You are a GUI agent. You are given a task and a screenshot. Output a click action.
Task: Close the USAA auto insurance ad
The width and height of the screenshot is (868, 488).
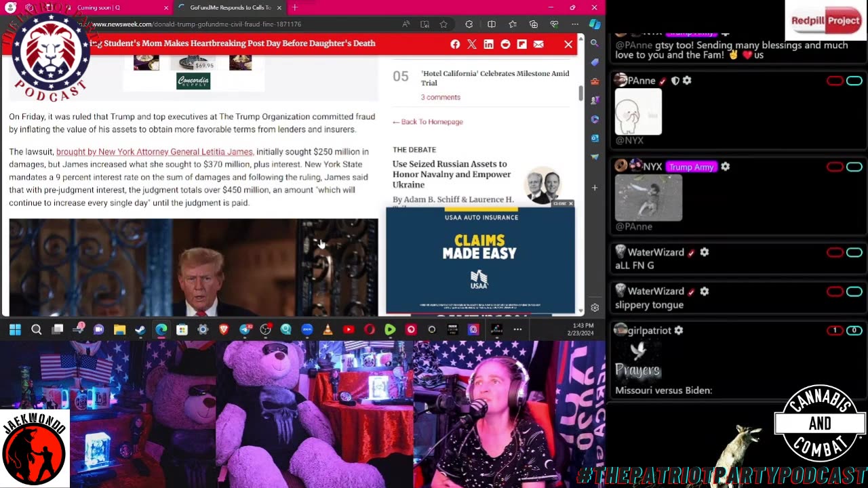[563, 203]
